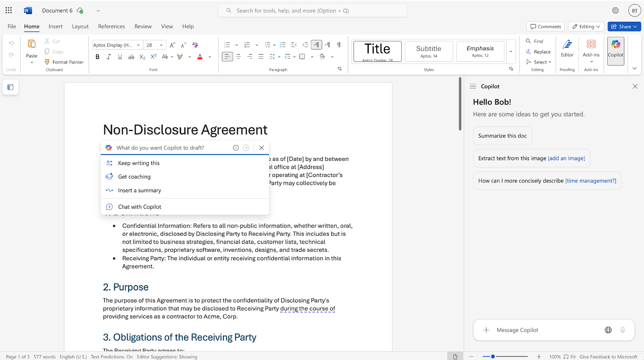Toggle italic formatting
The height and width of the screenshot is (360, 644).
(109, 57)
